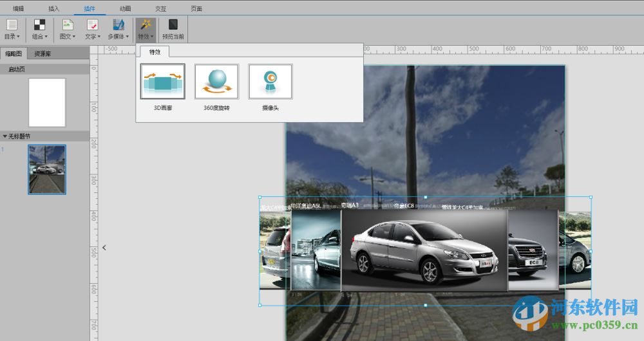Switch to the 缩略图 panel tab
The image size is (644, 341).
click(x=14, y=53)
